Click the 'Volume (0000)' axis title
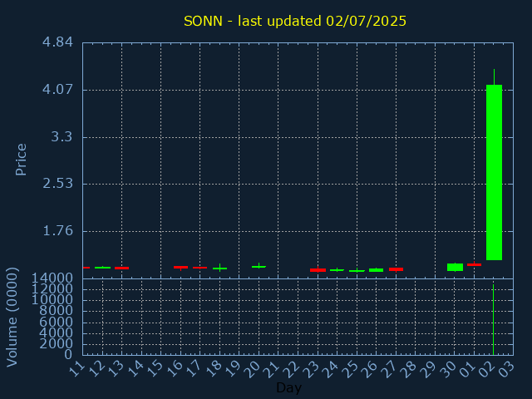Viewport: 532px width, 399px height. 12,317
